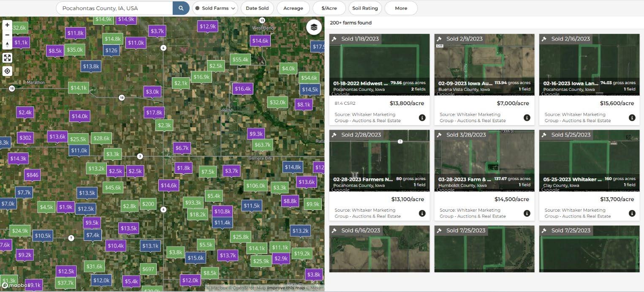Viewport: 644px width, 292px height.
Task: Zoom in with the map plus button
Action: (7, 25)
